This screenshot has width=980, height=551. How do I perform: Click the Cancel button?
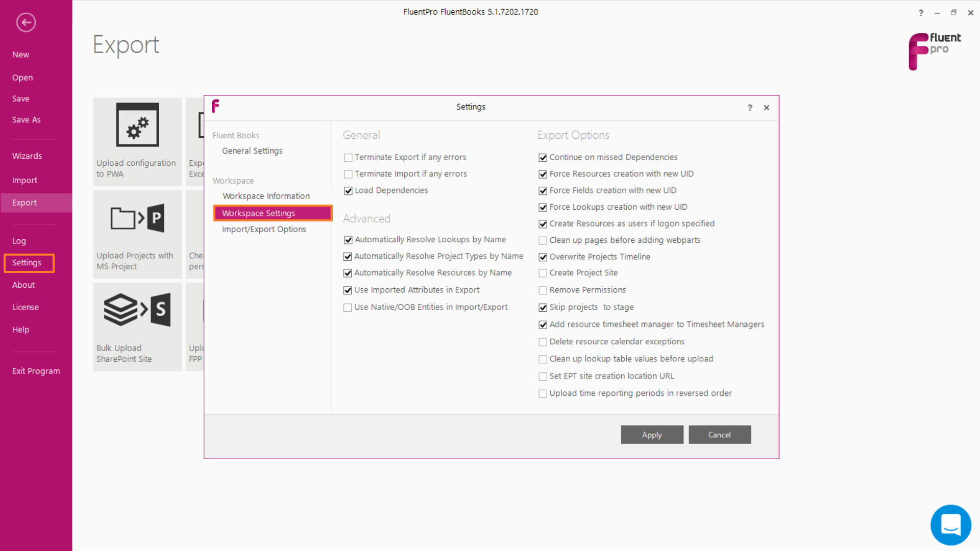point(719,435)
